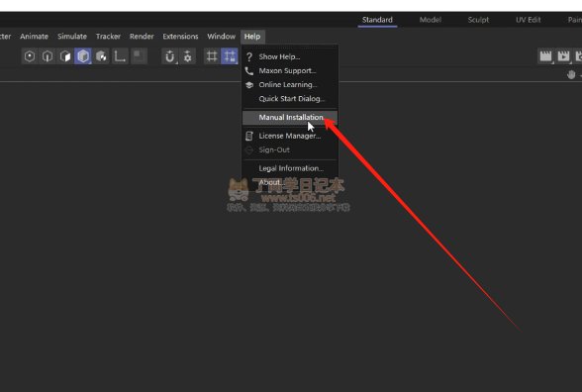Viewport: 582px width, 392px height.
Task: Click the highlighted Model mode cube icon
Action: (x=83, y=56)
